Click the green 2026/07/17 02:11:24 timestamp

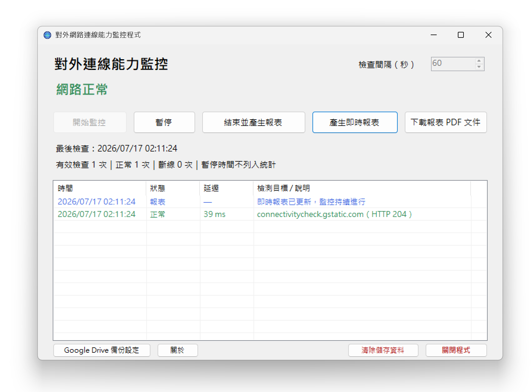click(97, 214)
